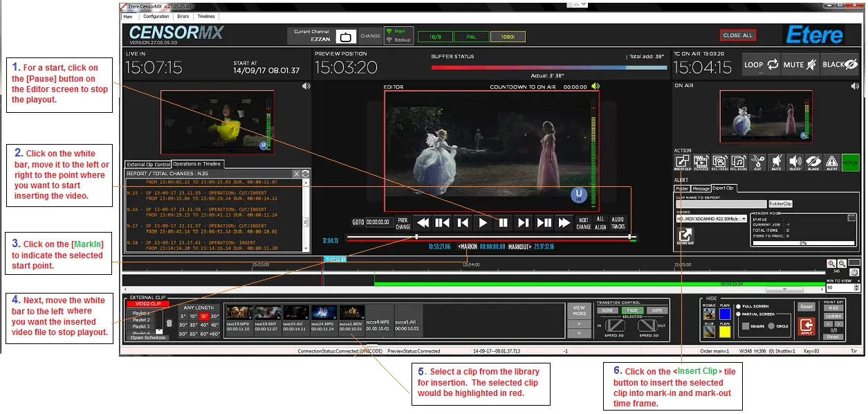Click the Cut scissors action icon

(x=757, y=163)
